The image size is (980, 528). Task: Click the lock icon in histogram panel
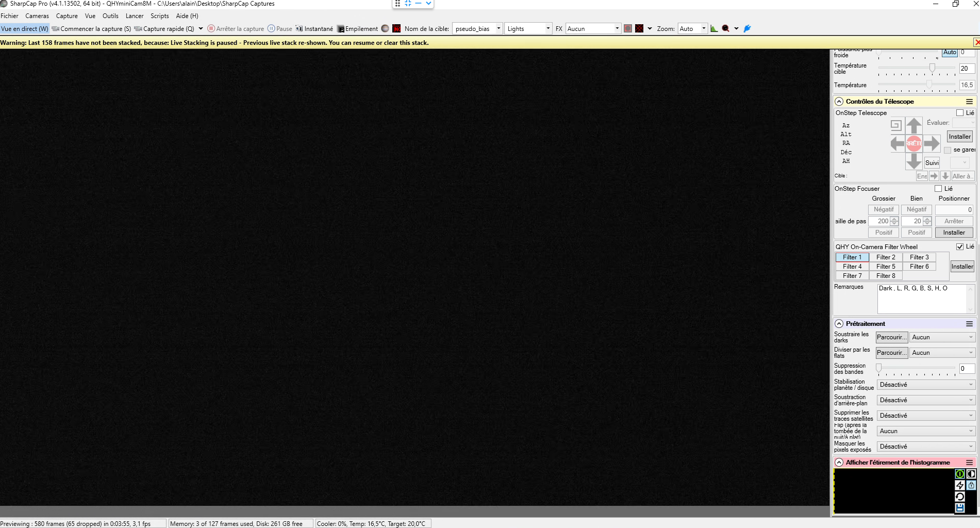(971, 485)
